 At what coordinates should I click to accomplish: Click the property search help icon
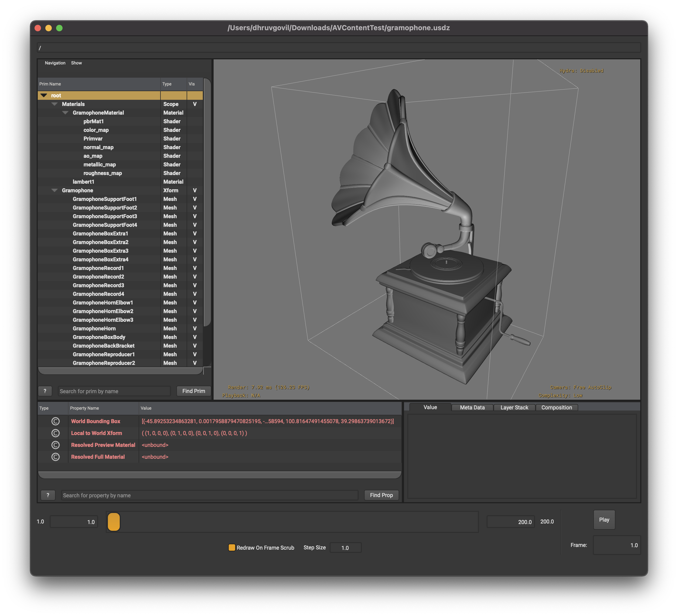[x=48, y=495]
